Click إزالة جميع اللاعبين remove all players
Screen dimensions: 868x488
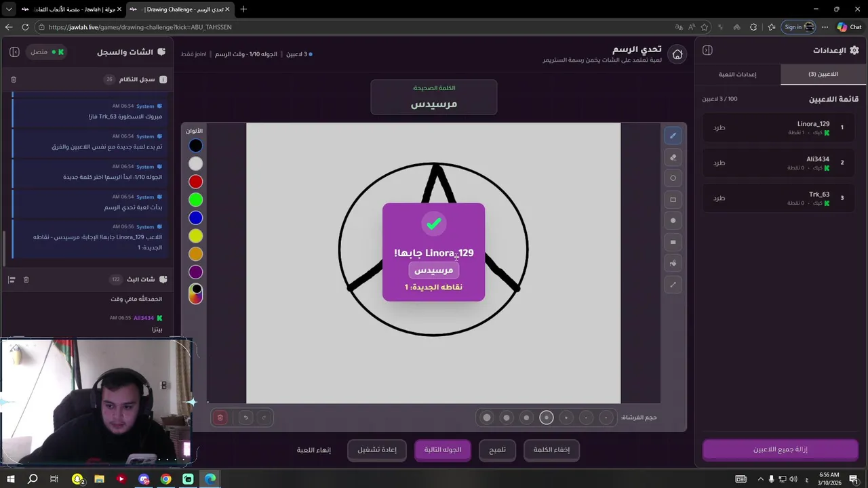coord(781,449)
